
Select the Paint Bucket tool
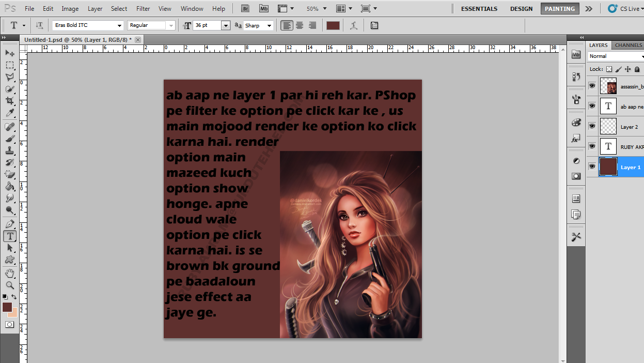tap(10, 186)
